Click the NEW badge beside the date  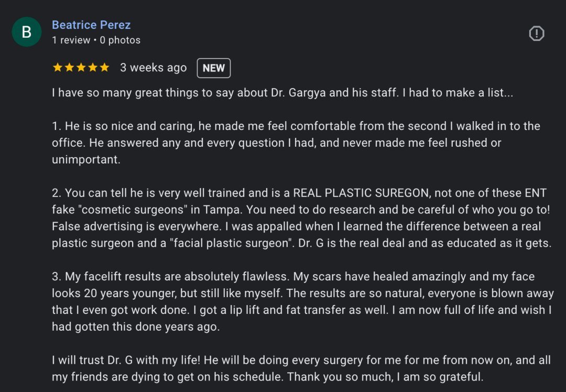[x=213, y=68]
